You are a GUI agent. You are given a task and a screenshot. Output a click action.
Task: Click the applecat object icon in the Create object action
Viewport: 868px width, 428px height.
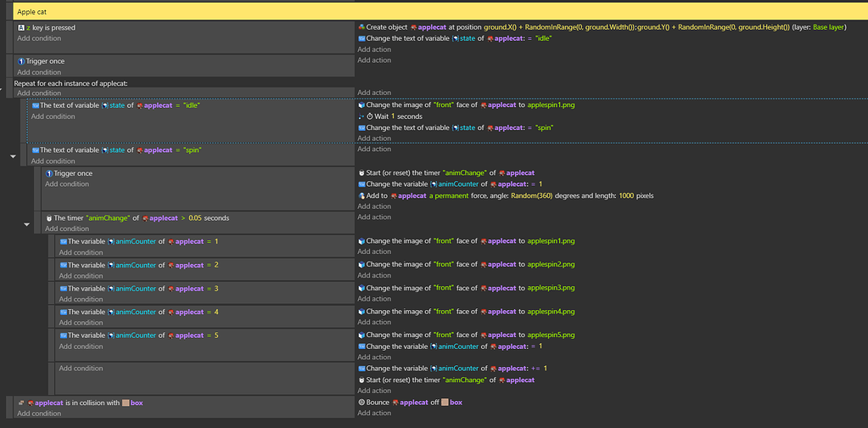(x=413, y=27)
